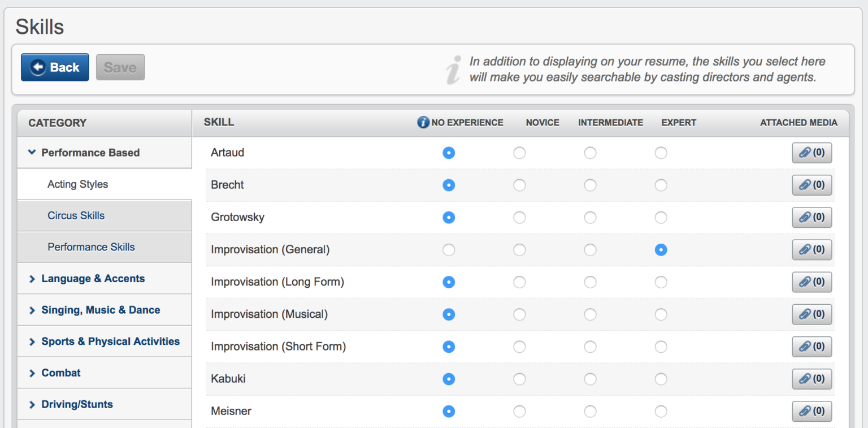Attach media to the Grotowsky skill
The height and width of the screenshot is (428, 868).
[811, 217]
